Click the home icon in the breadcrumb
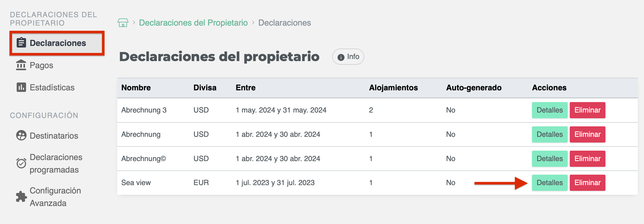The width and height of the screenshot is (644, 224). 123,23
